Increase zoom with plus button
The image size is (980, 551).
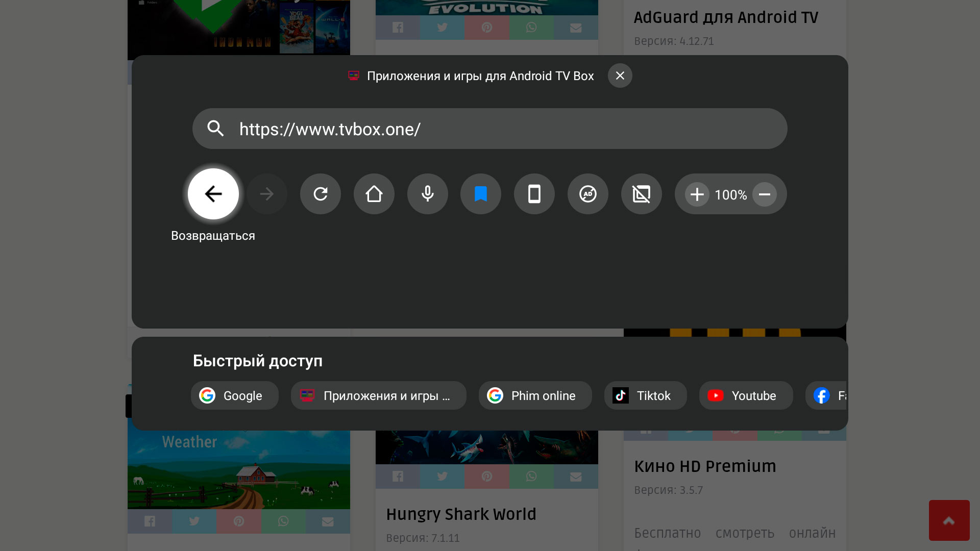(x=697, y=194)
